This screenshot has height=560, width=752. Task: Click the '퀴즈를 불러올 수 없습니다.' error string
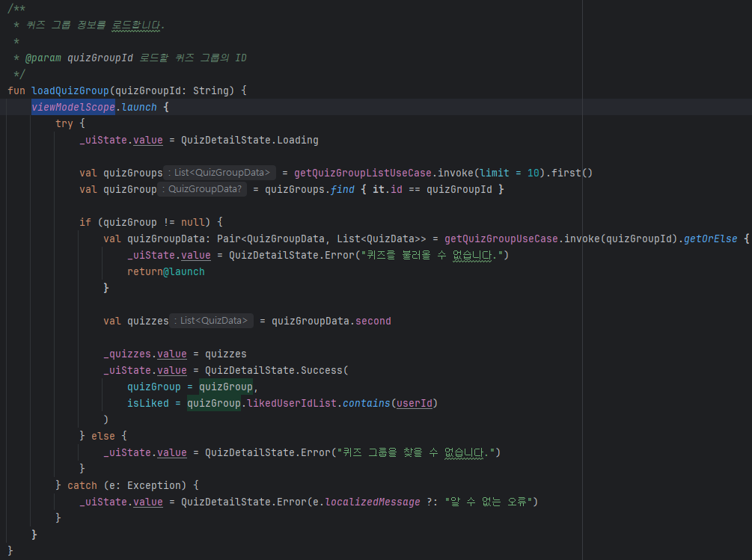pyautogui.click(x=432, y=256)
